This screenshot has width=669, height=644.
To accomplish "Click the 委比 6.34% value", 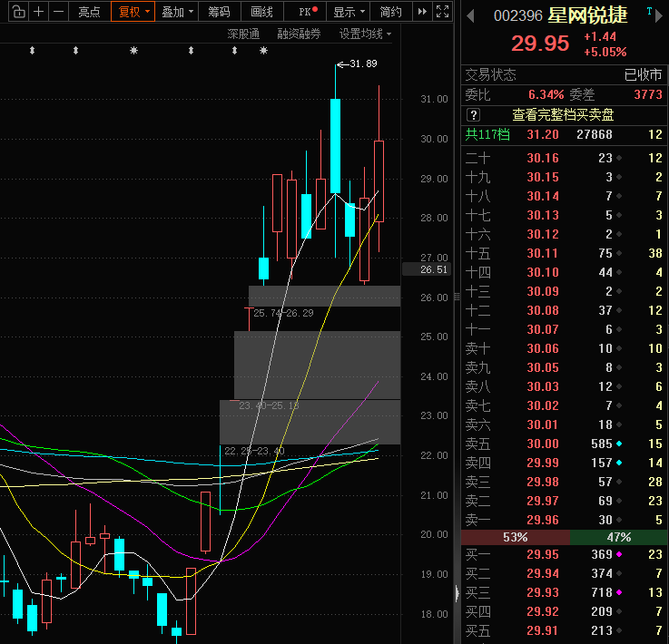I will click(546, 94).
